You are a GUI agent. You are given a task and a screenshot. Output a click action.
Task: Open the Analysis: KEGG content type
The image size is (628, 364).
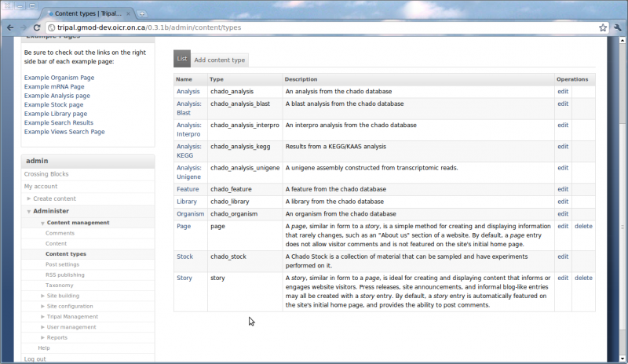tap(189, 151)
